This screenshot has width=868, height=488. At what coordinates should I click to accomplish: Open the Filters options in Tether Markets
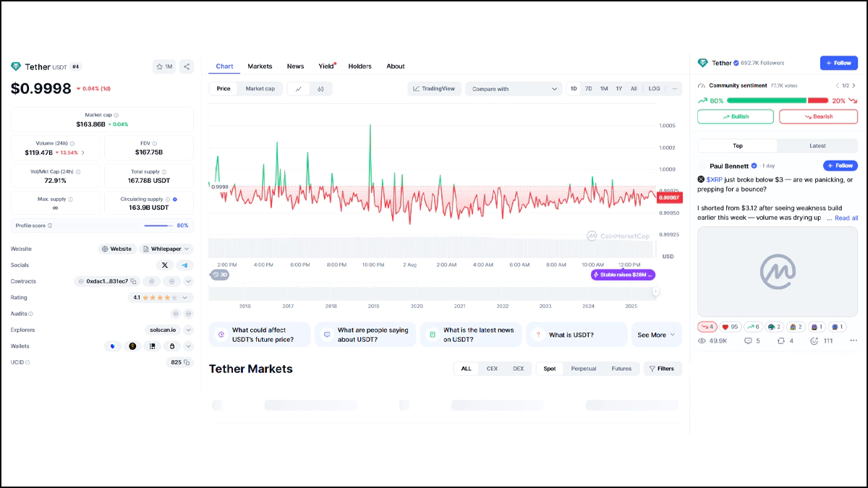(x=663, y=369)
